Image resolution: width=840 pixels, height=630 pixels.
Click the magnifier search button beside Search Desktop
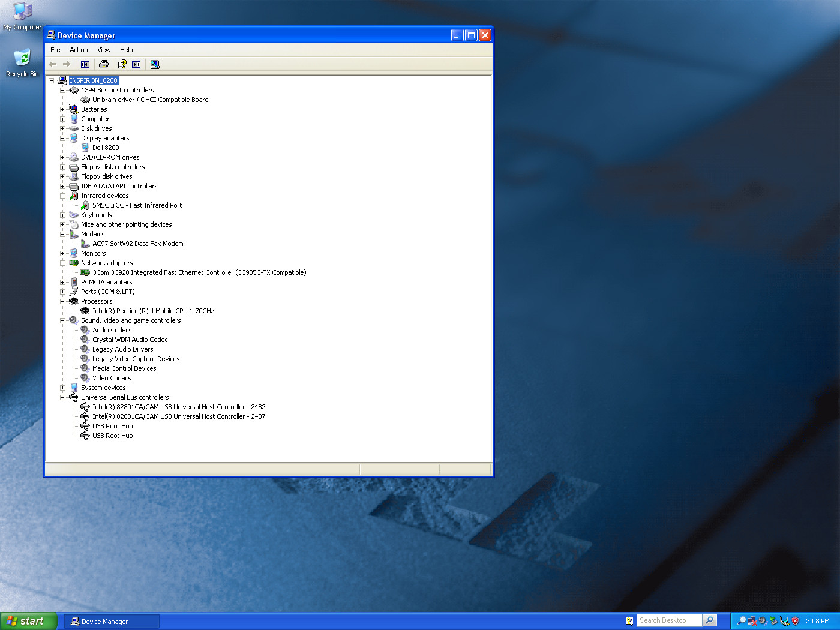710,620
